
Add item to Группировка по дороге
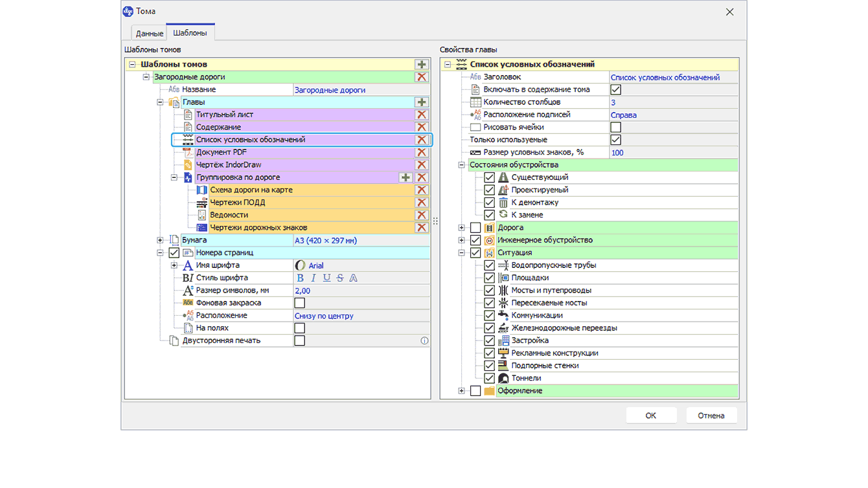(405, 177)
